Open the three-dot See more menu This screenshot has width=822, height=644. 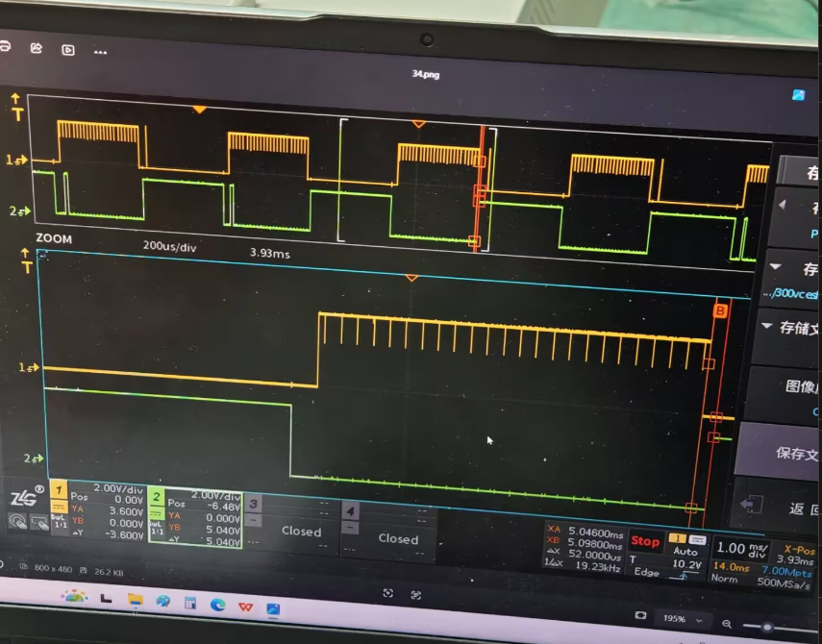(x=100, y=52)
